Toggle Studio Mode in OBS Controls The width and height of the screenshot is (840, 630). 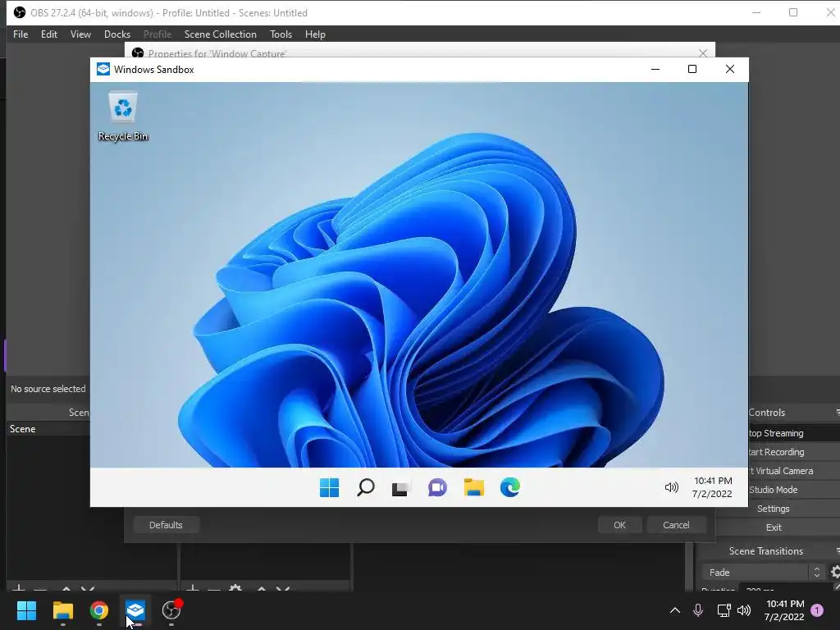pyautogui.click(x=794, y=490)
